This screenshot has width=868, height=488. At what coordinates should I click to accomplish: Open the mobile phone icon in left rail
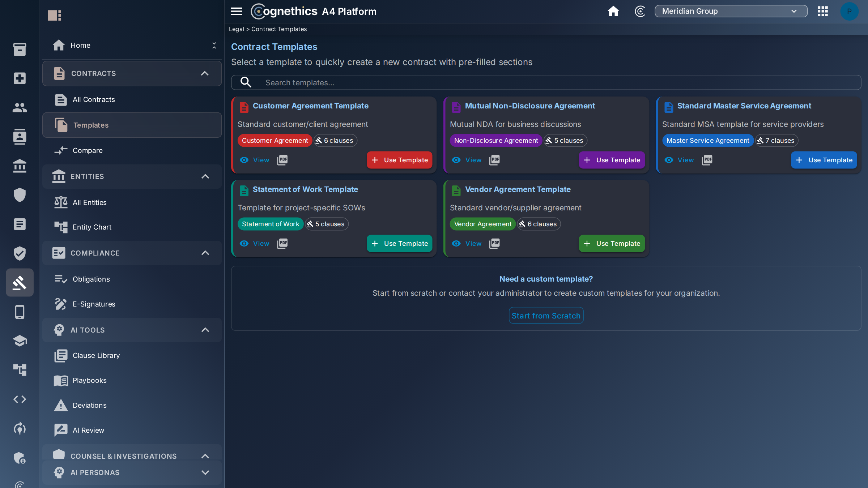click(20, 312)
